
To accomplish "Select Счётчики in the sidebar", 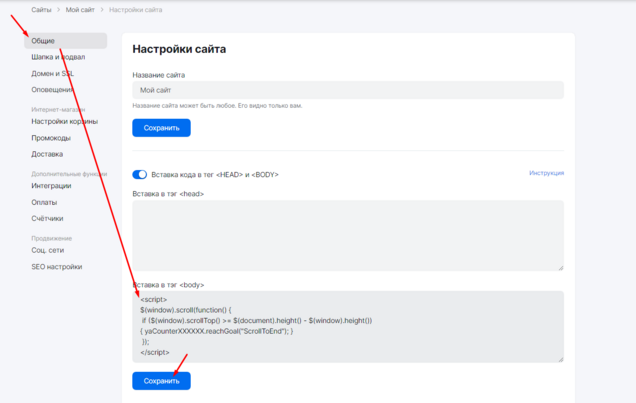I will click(x=47, y=218).
